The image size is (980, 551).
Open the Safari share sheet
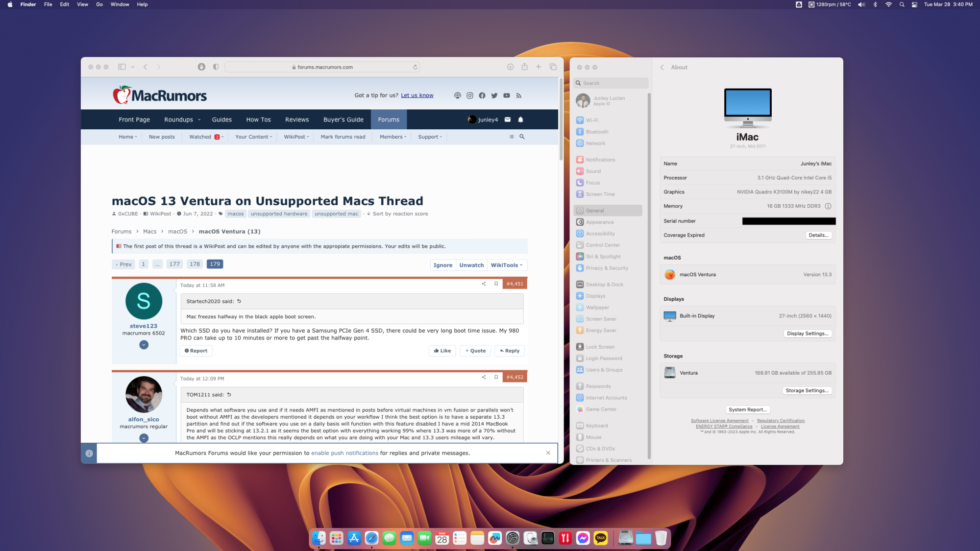point(524,67)
